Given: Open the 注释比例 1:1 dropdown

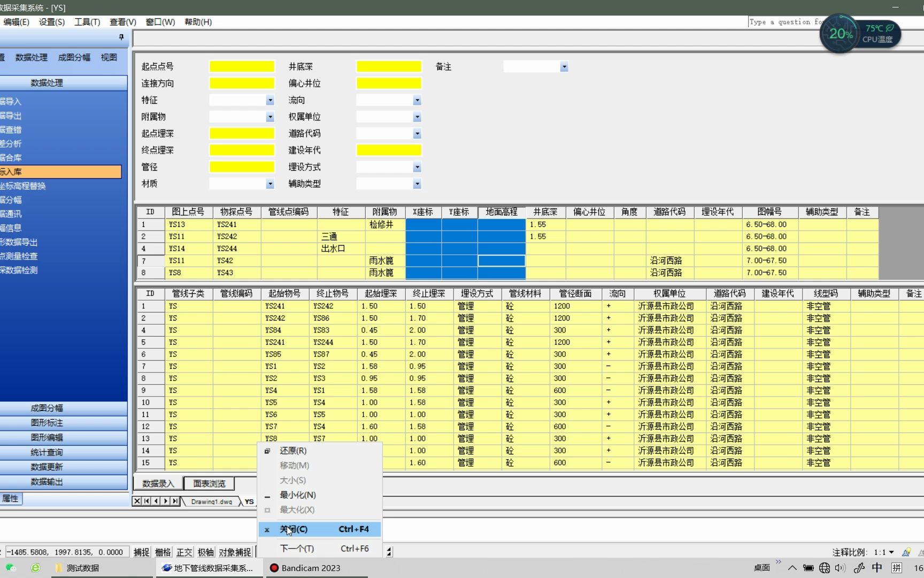Looking at the screenshot, I should (x=891, y=552).
